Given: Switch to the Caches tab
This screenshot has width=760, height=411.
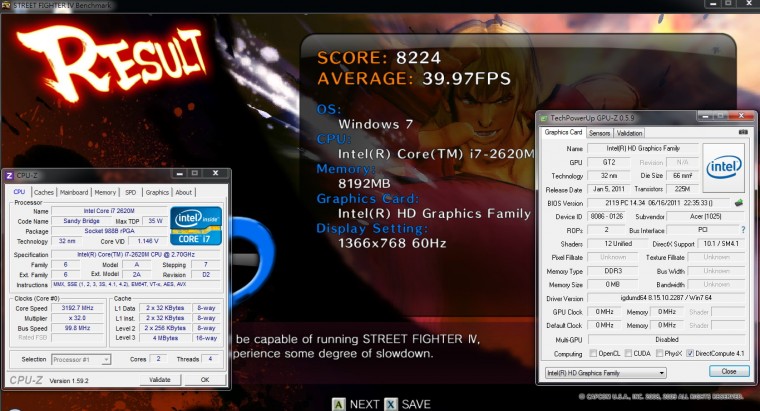Looking at the screenshot, I should [x=44, y=192].
